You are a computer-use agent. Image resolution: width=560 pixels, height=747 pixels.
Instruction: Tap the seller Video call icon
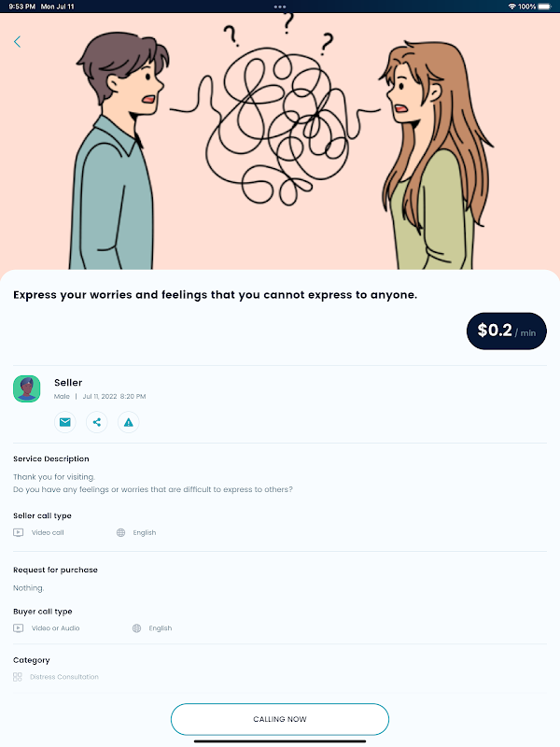click(x=18, y=532)
